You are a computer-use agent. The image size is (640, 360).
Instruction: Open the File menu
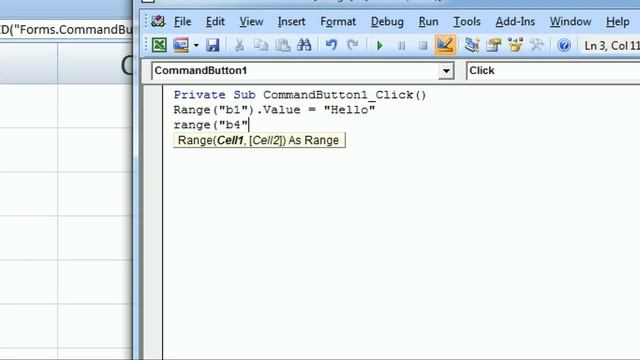coord(182,22)
